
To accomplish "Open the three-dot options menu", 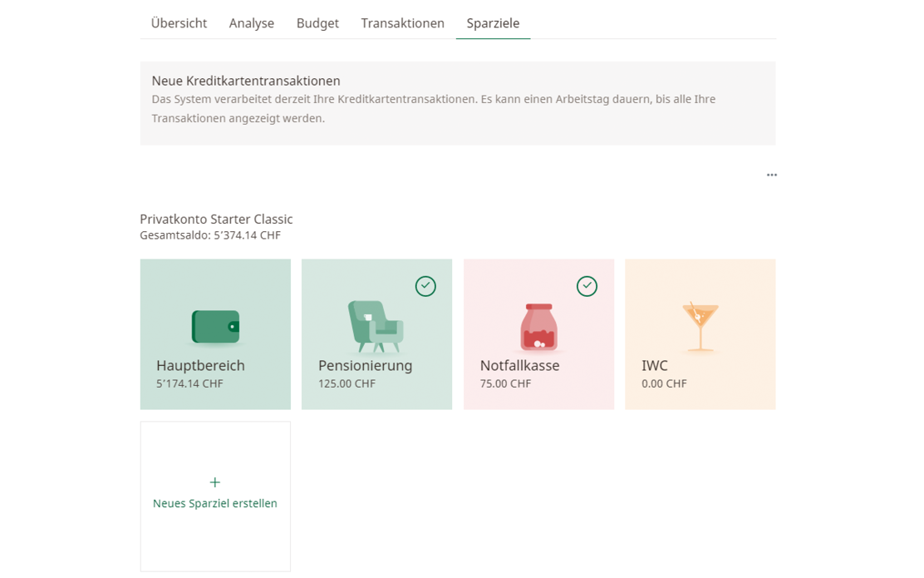I will [771, 175].
